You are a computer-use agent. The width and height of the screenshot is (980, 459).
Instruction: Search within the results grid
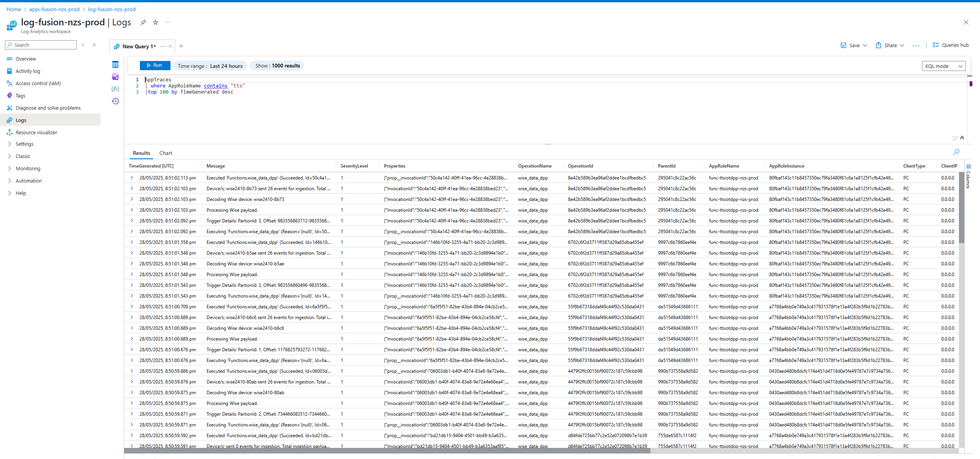click(x=956, y=152)
